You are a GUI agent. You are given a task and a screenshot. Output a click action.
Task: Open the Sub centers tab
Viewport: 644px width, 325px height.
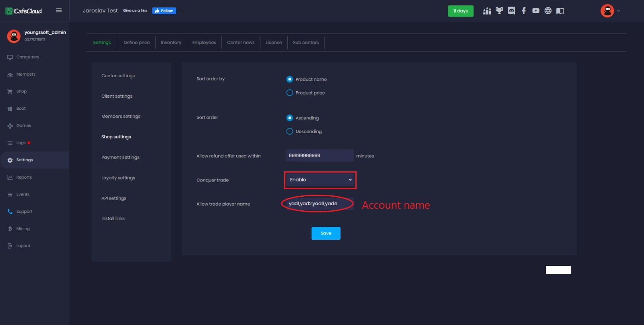point(305,43)
